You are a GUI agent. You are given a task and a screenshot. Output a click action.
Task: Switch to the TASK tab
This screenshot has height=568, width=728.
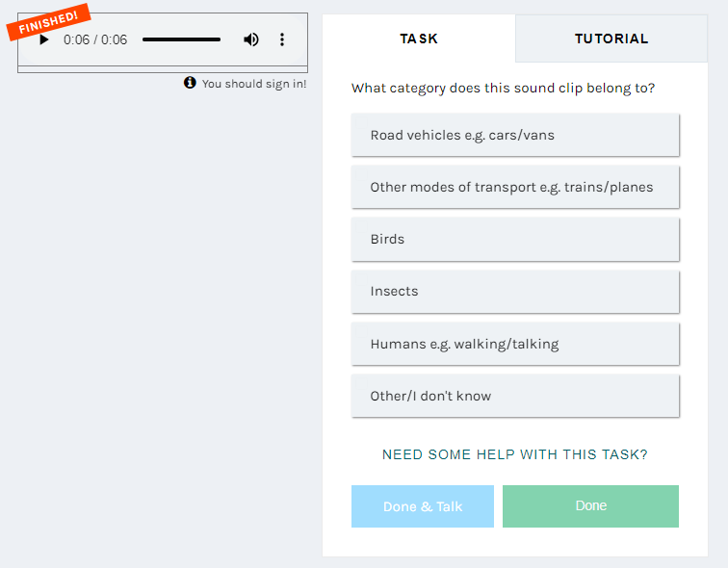(x=419, y=39)
